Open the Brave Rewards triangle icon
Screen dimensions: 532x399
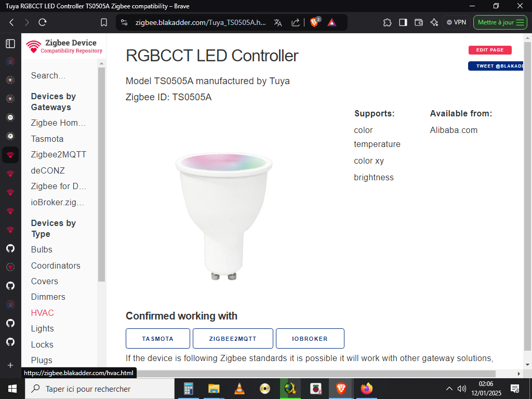point(332,22)
